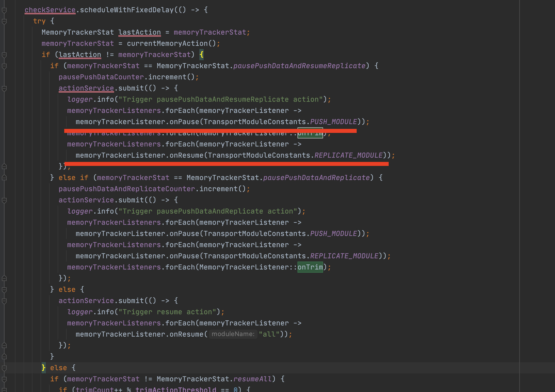Click the highlighted closing brace before else
The width and height of the screenshot is (555, 392).
pos(43,367)
